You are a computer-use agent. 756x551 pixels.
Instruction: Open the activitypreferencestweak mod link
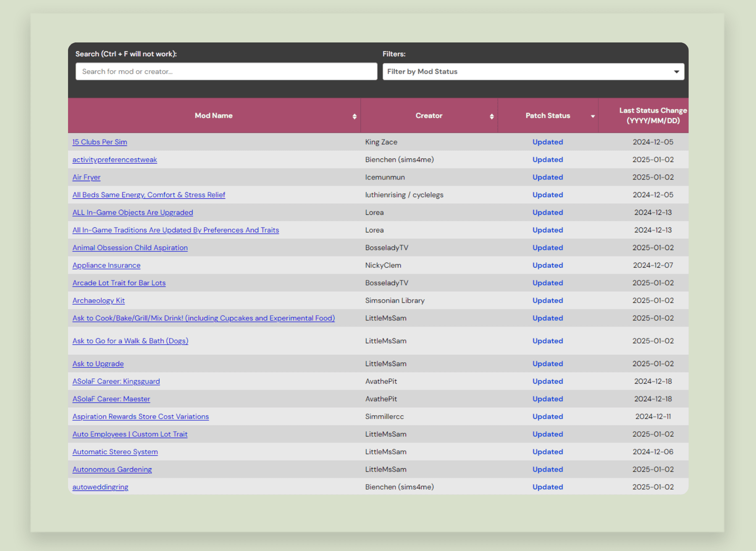click(115, 160)
